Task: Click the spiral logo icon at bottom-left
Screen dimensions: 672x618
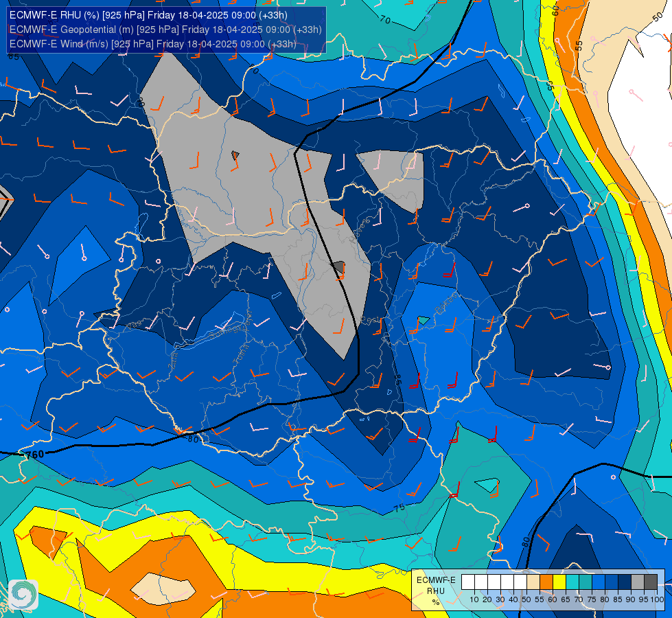Action: [x=23, y=595]
